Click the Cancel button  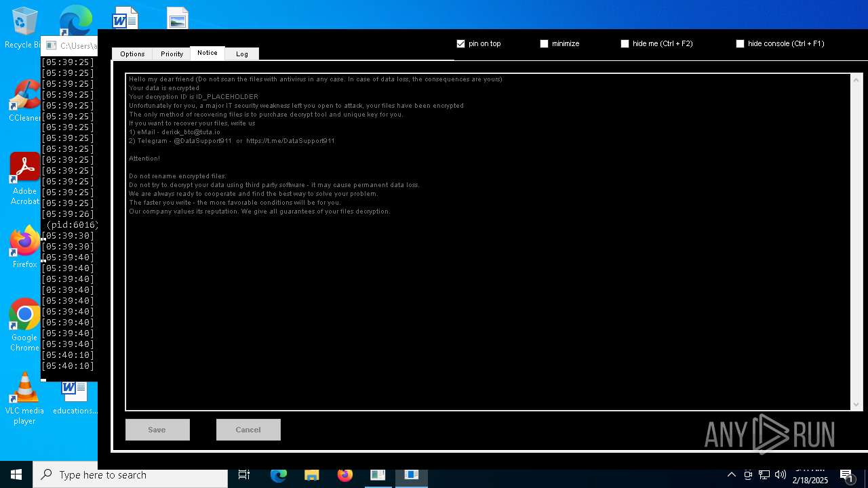pos(248,430)
